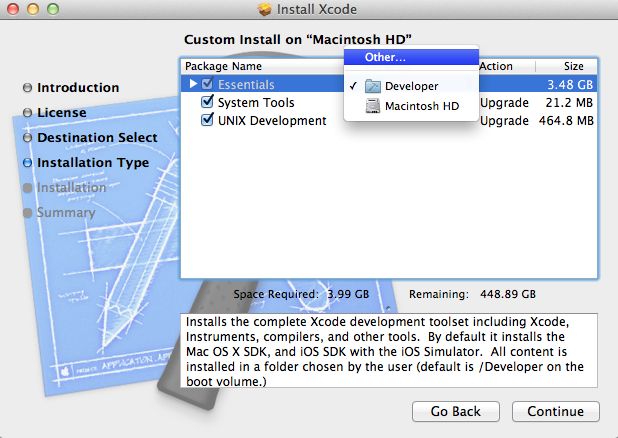618x438 pixels.
Task: Click the Action column header
Action: pyautogui.click(x=496, y=66)
